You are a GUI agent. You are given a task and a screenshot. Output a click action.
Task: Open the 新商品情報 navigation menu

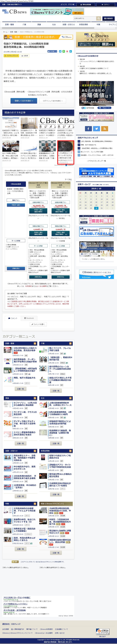[83, 24]
